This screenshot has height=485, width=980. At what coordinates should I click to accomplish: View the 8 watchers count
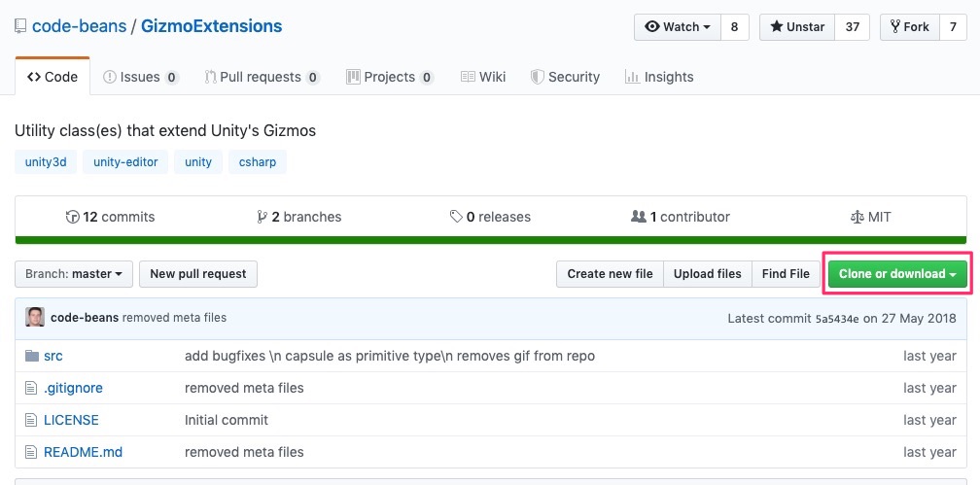[734, 27]
